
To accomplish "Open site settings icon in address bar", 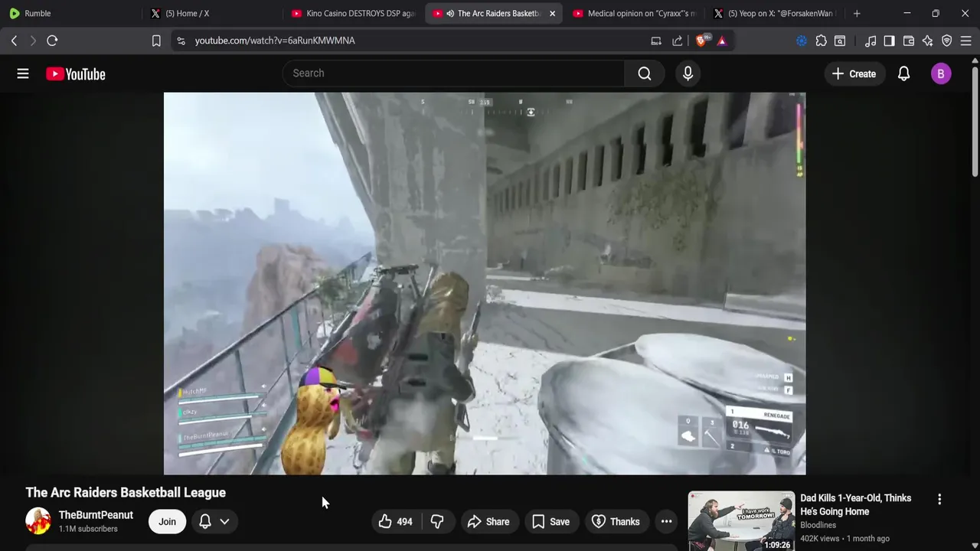I will [181, 41].
